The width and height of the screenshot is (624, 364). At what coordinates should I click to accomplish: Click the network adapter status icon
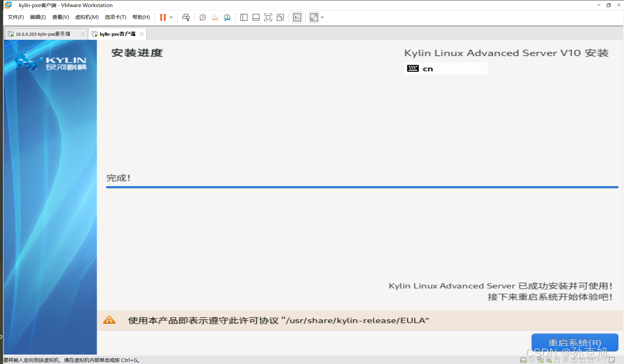540,360
